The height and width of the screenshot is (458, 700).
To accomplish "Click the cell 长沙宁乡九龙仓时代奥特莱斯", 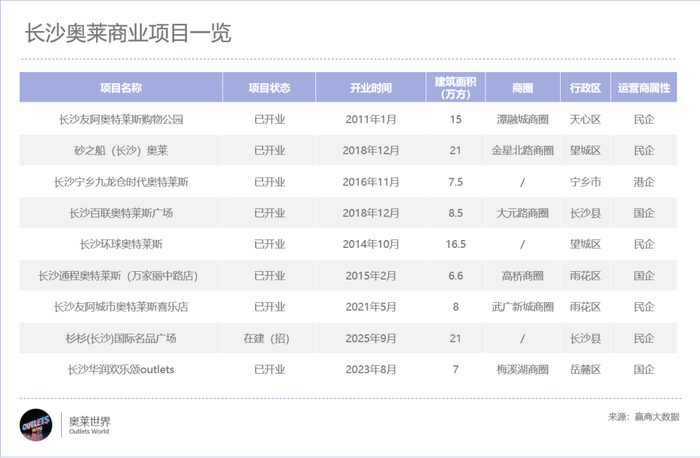I will pyautogui.click(x=121, y=182).
